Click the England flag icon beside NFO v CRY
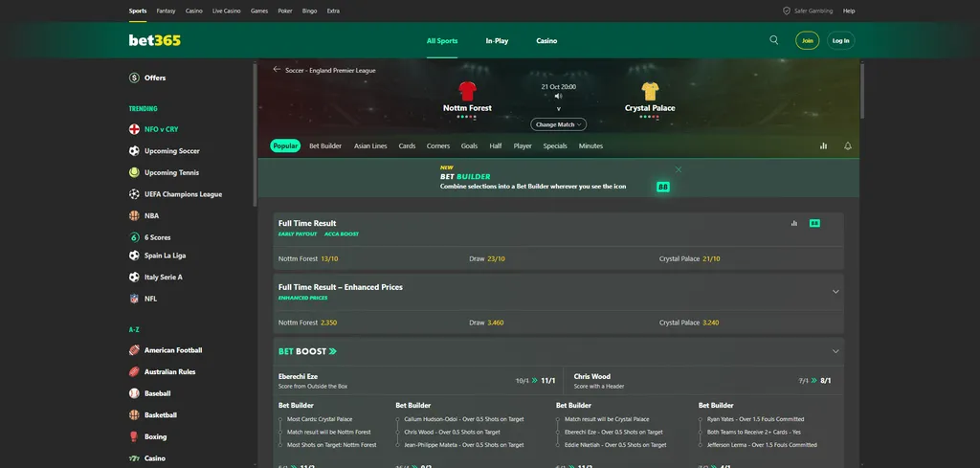Screen dimensions: 980x468 tap(134, 129)
